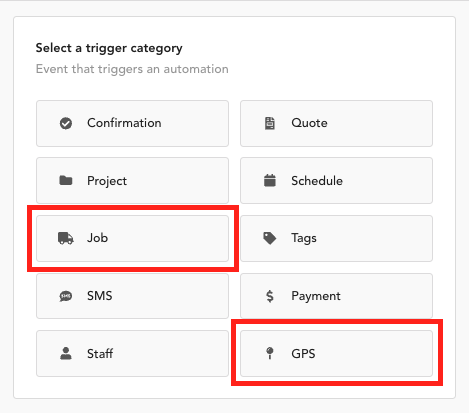Choose the GPS trigger category

click(x=336, y=354)
